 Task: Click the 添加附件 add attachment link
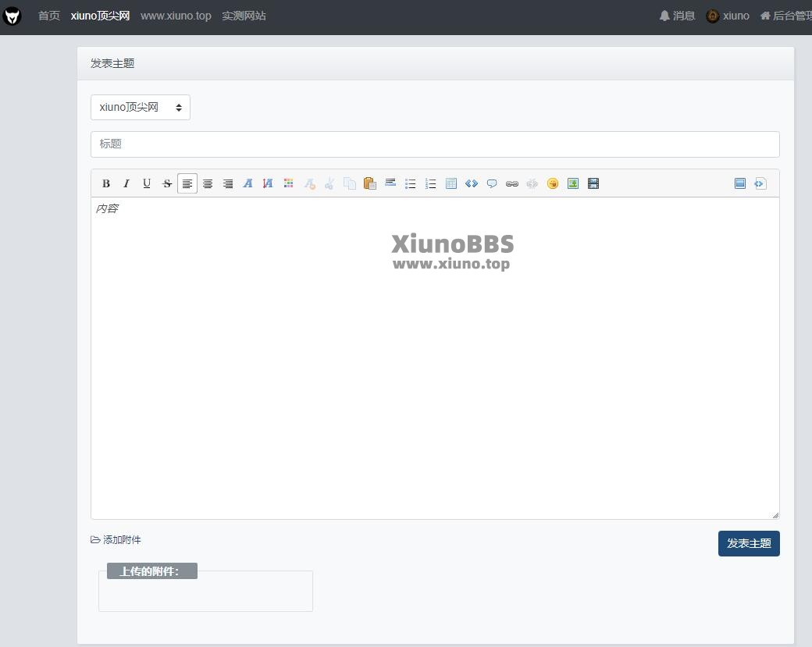coord(116,540)
